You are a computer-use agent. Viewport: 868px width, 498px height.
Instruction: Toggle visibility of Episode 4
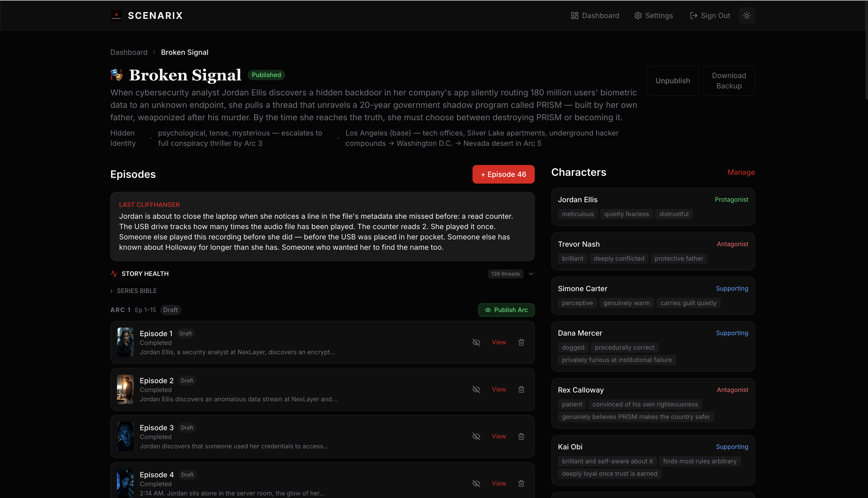476,483
